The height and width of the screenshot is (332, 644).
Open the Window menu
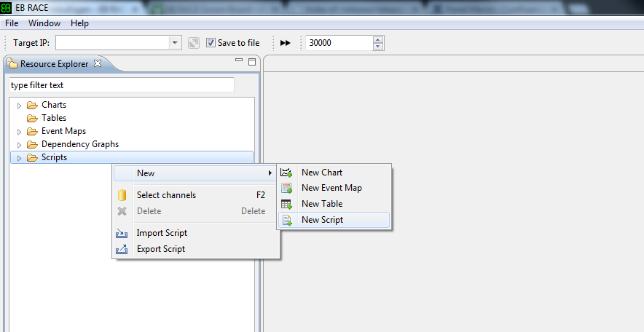coord(44,23)
